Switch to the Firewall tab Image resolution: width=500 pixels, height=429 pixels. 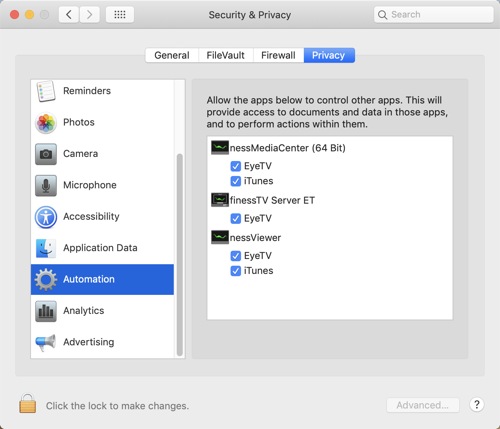pos(278,55)
